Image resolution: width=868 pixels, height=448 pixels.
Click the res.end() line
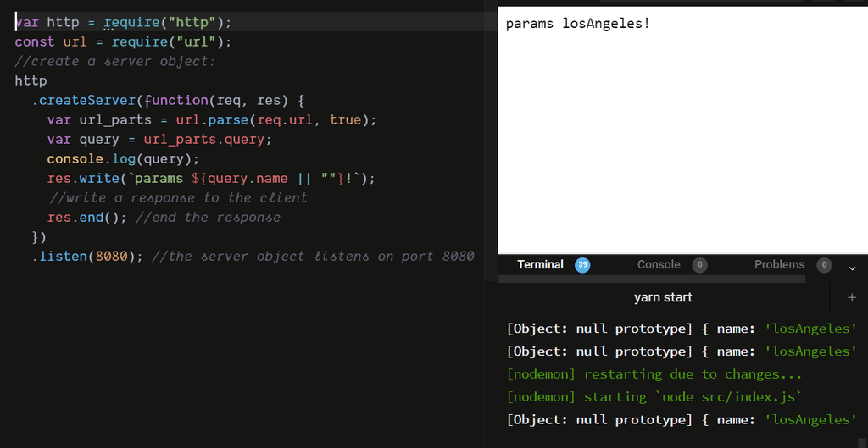click(x=164, y=218)
